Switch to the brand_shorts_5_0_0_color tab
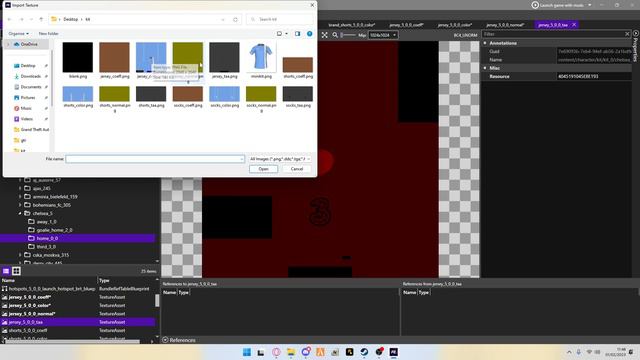 (351, 25)
